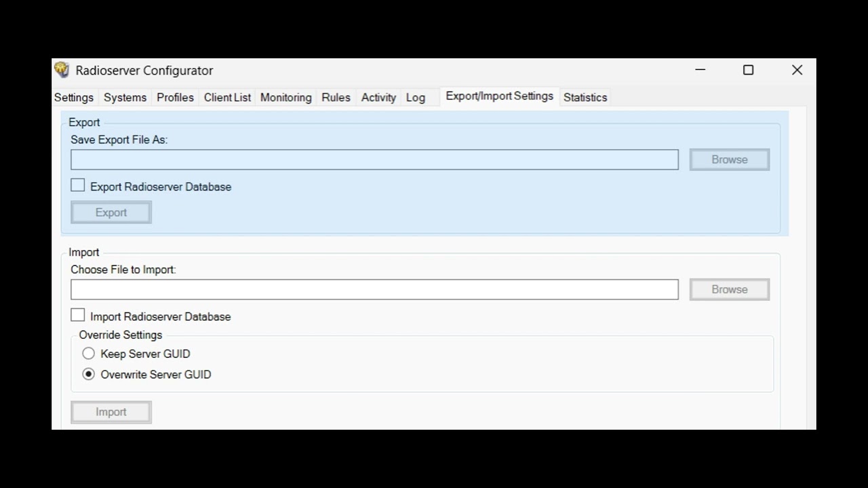Image resolution: width=868 pixels, height=488 pixels.
Task: Click the 'Choose File to Import:' label
Action: tap(123, 270)
